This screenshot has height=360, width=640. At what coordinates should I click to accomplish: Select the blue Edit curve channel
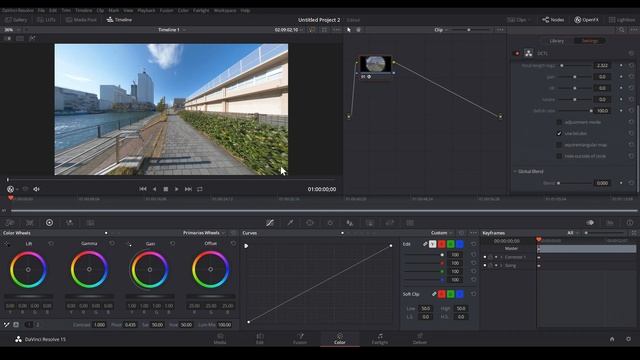[460, 244]
